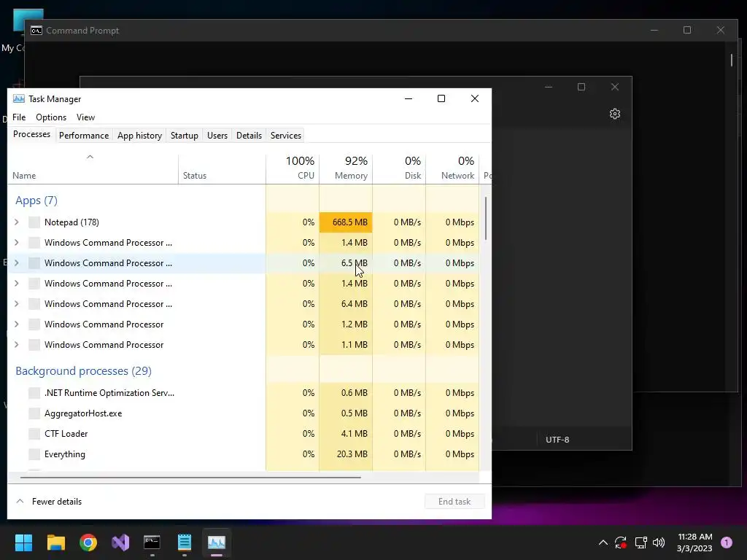This screenshot has width=747, height=560.
Task: Show hidden system tray icons
Action: click(x=603, y=542)
